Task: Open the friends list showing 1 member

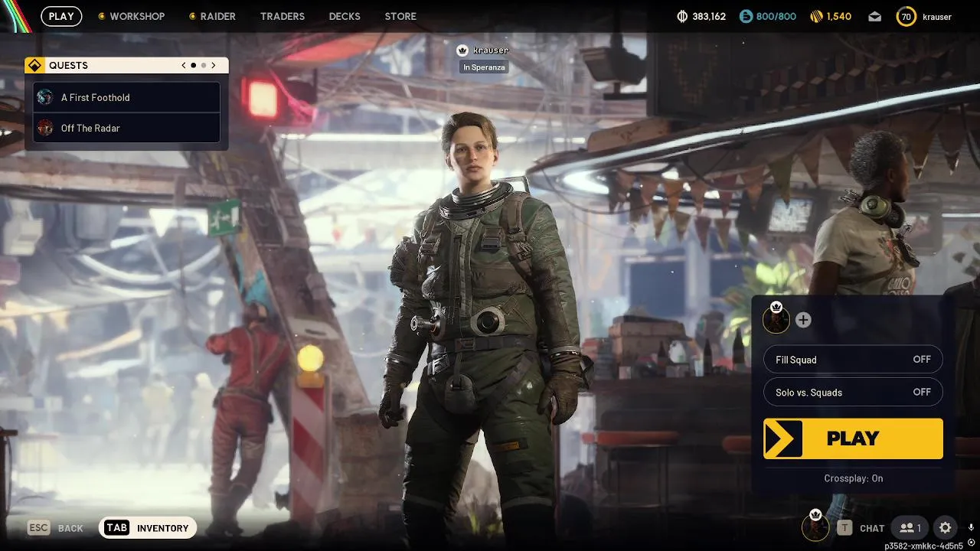Action: (911, 527)
